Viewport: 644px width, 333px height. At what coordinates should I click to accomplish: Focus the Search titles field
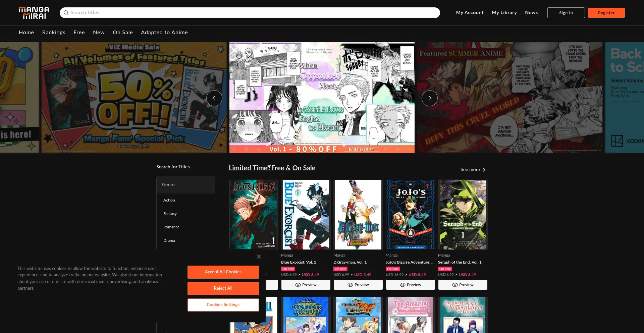click(x=250, y=13)
